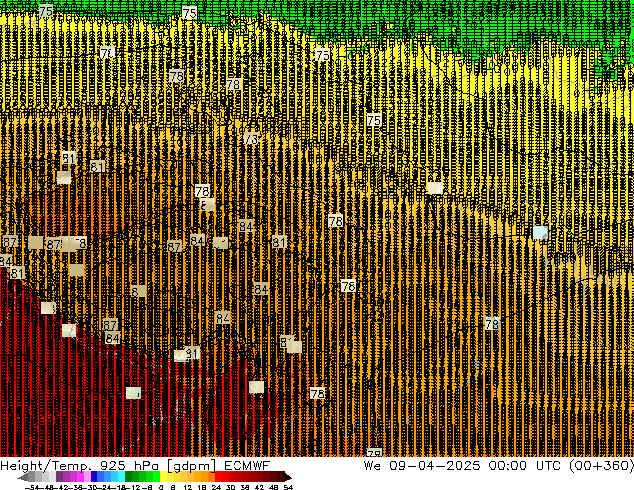Image resolution: width=634 pixels, height=490 pixels.
Task: Click the gray arrow start of legend
Action: click(x=23, y=477)
